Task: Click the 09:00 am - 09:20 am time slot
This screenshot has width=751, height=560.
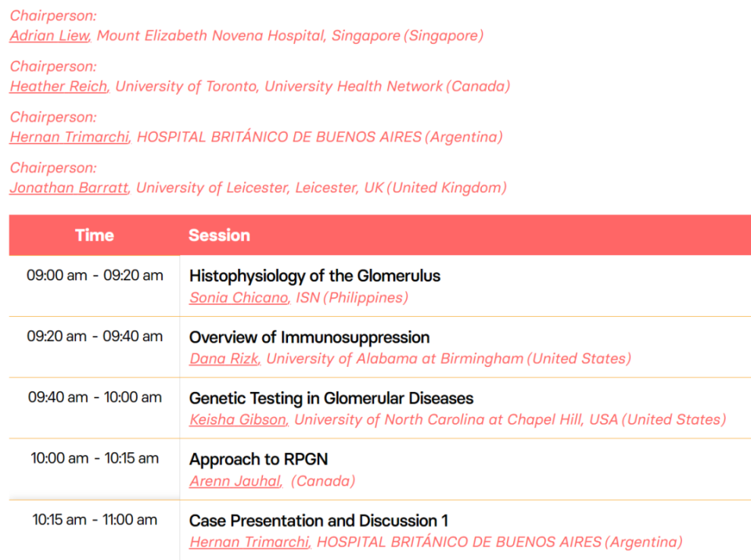Action: [x=95, y=275]
